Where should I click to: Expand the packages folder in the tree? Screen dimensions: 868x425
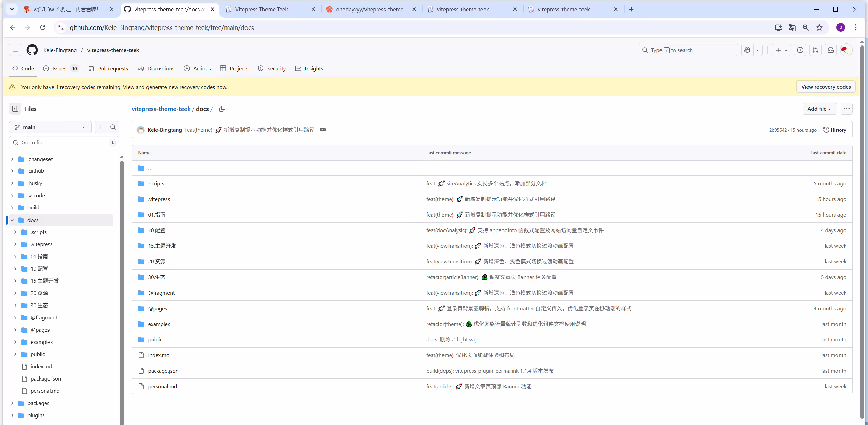12,403
